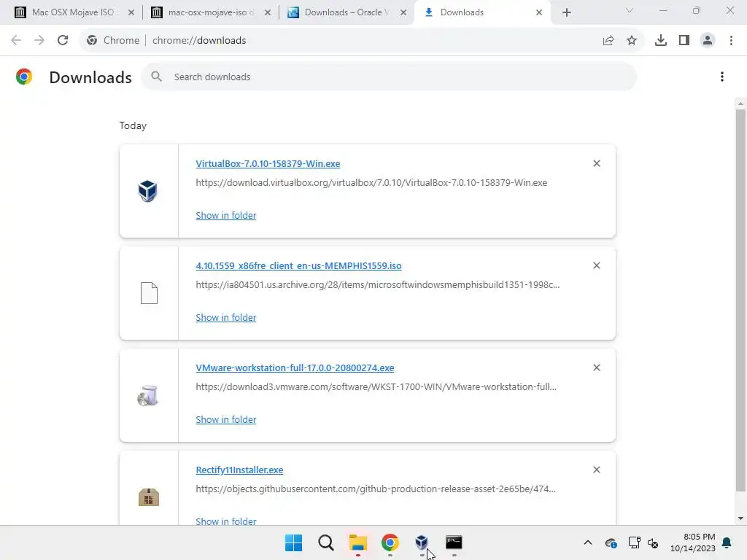
Task: Open the clock showing 8:05 PM
Action: tap(693, 542)
